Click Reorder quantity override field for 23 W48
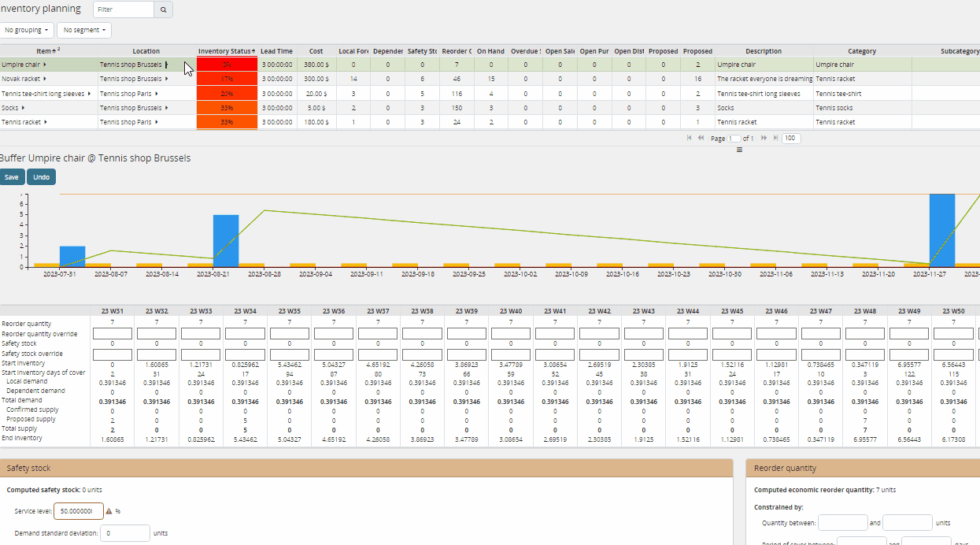Screen dimensions: 980x545 click(865, 334)
